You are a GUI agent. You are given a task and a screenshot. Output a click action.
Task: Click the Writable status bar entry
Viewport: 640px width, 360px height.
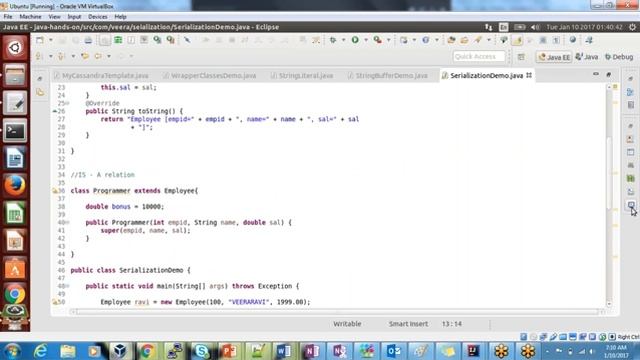point(347,324)
